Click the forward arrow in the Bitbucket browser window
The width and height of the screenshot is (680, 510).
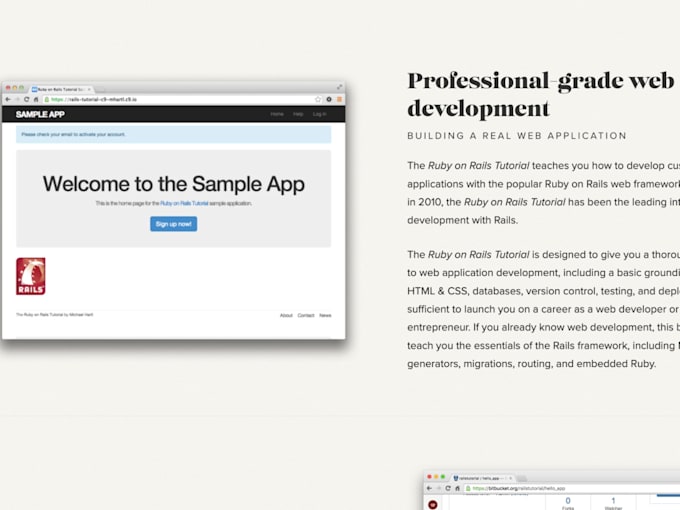438,488
